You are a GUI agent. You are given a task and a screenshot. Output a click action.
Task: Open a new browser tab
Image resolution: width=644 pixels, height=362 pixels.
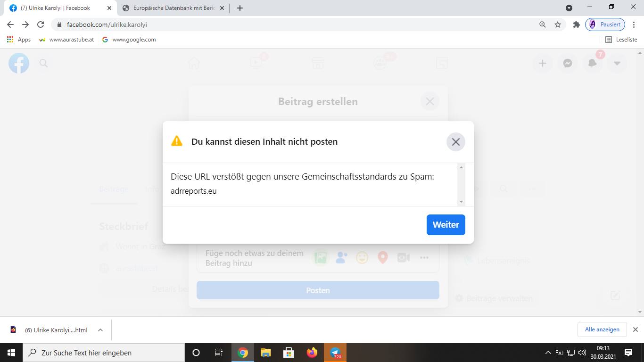click(240, 8)
